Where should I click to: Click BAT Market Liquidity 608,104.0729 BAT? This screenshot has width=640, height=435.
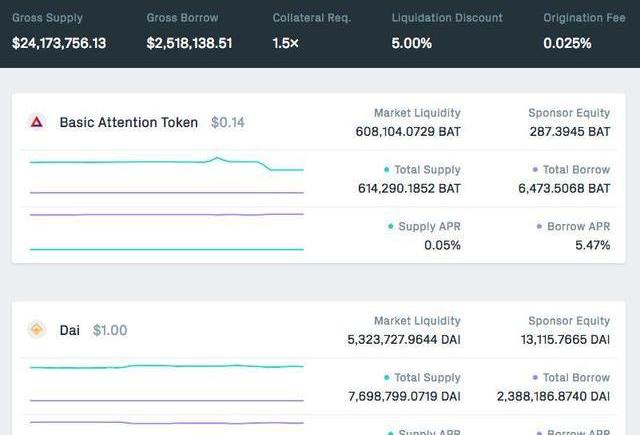(408, 132)
